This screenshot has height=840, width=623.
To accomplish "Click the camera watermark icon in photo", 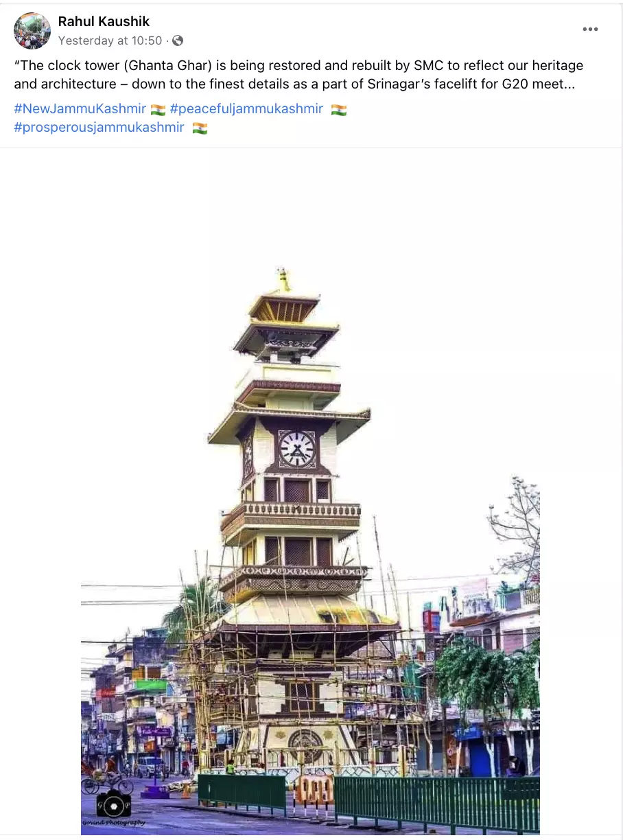I will pyautogui.click(x=113, y=803).
